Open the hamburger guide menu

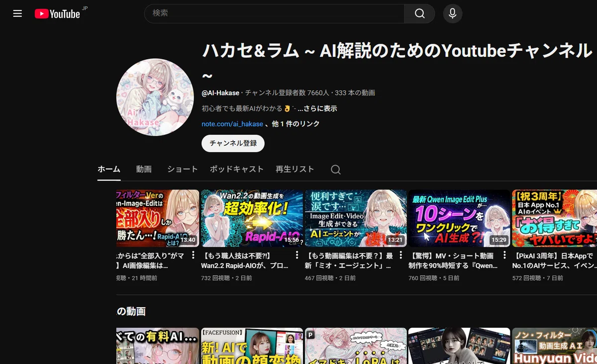click(x=17, y=13)
